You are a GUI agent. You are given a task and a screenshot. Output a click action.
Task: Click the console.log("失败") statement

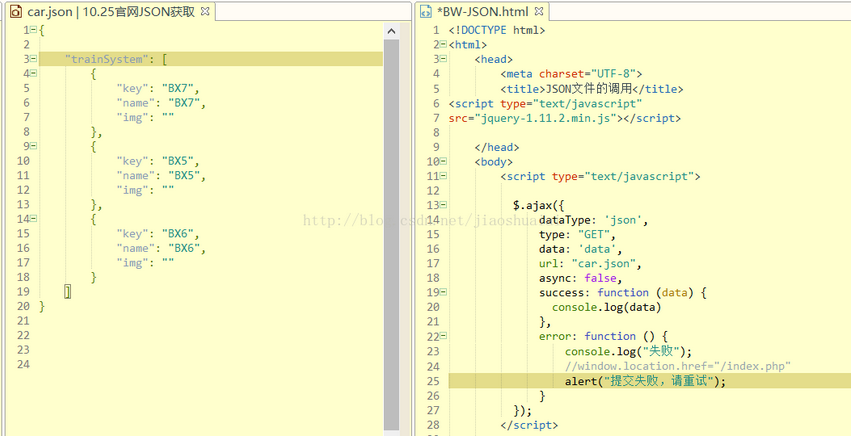point(628,351)
